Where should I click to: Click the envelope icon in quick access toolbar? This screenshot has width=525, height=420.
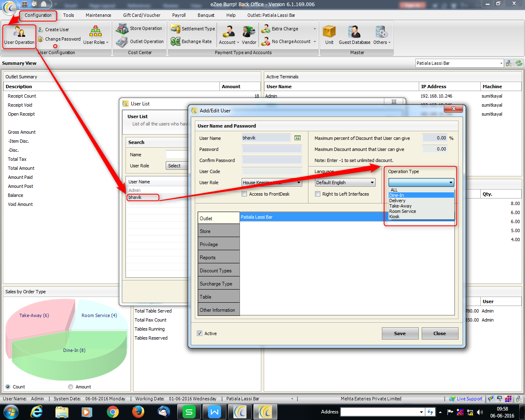tap(43, 4)
